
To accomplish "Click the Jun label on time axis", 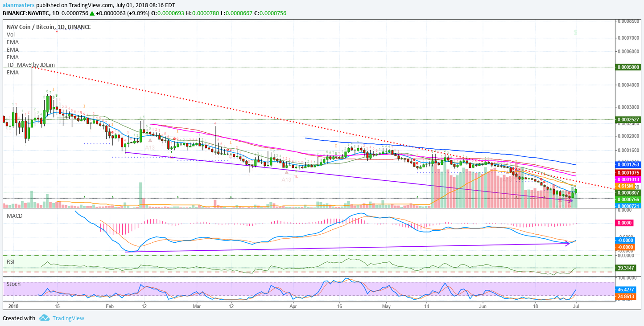I will pos(483,306).
